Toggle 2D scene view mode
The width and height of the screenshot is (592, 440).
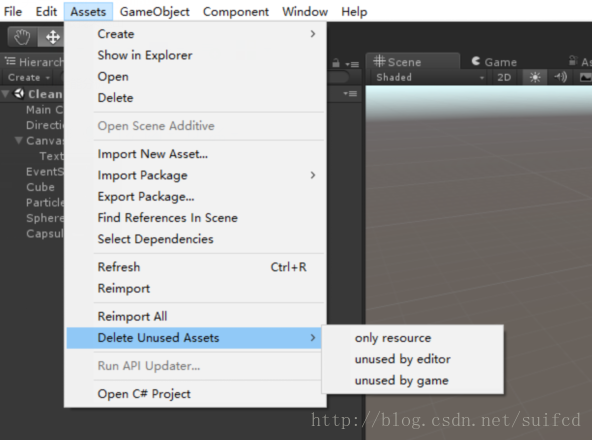click(504, 77)
